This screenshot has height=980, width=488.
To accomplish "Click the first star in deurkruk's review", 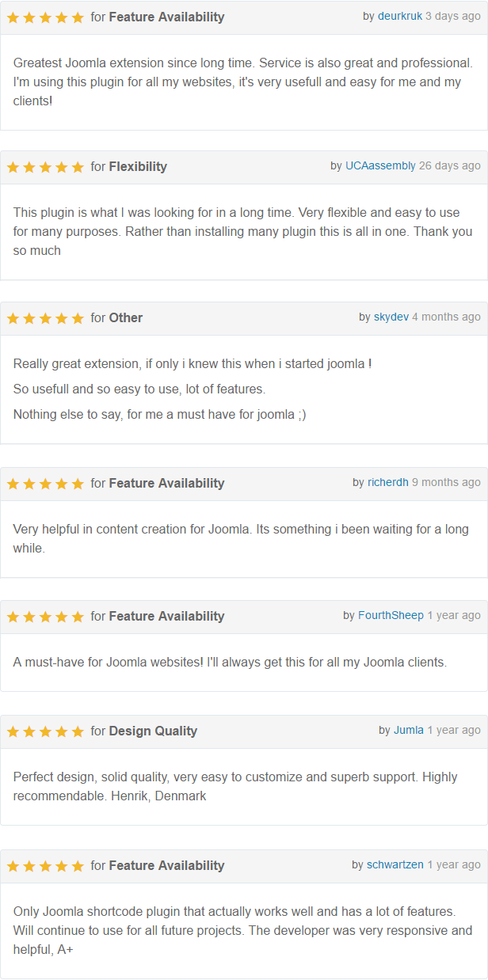I will pyautogui.click(x=13, y=17).
